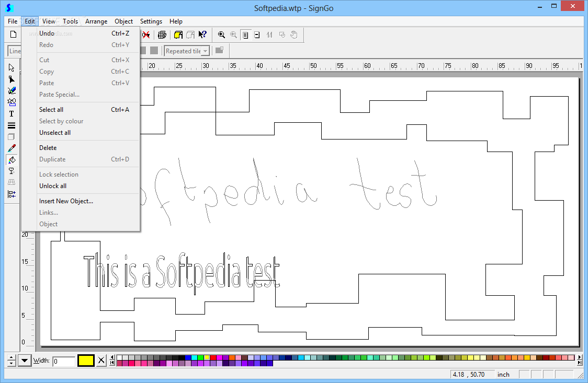Select the shapes tool with star icon
Viewport: 588px width, 383px height.
click(12, 102)
